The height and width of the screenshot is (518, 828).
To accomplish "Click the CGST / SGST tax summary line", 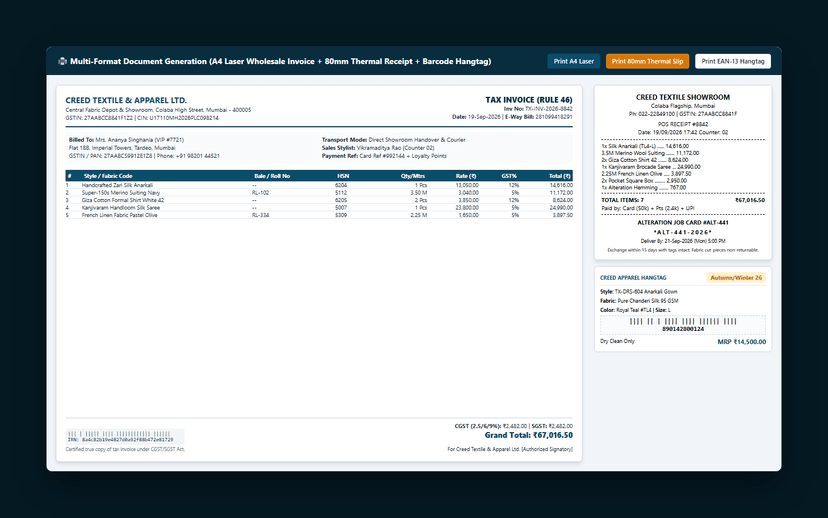I will click(513, 426).
